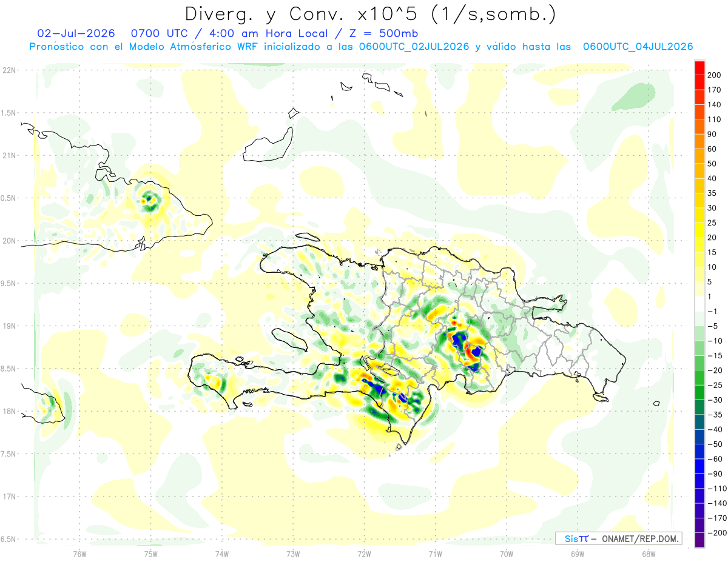The width and height of the screenshot is (728, 562).
Task: Click the '68W' longitude label
Action: pos(648,554)
